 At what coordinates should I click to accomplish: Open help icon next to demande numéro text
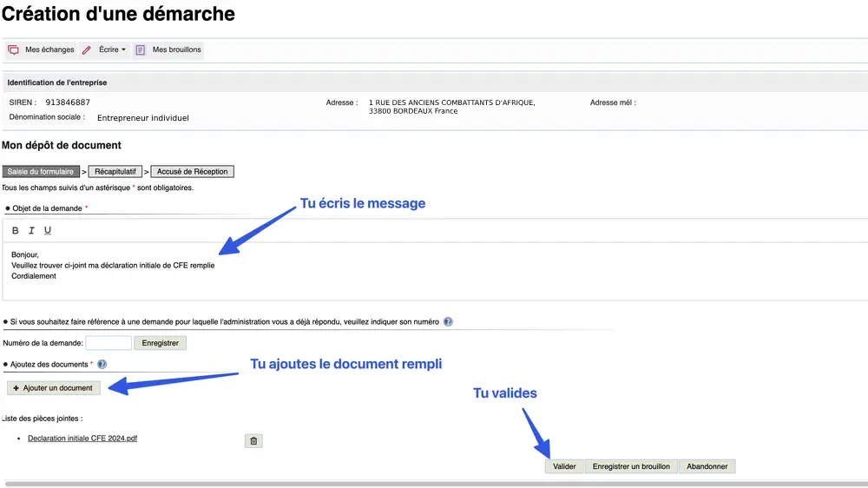(x=448, y=322)
